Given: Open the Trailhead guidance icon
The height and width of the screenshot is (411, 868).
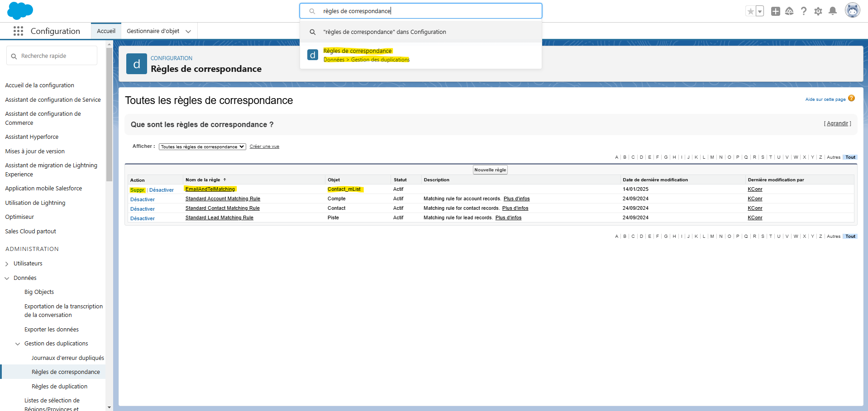Looking at the screenshot, I should pyautogui.click(x=789, y=11).
